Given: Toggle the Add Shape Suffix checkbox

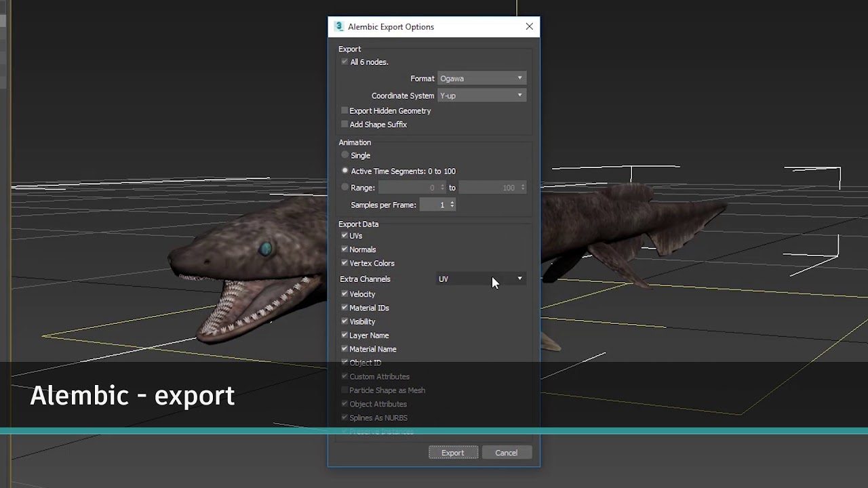Looking at the screenshot, I should click(x=344, y=125).
